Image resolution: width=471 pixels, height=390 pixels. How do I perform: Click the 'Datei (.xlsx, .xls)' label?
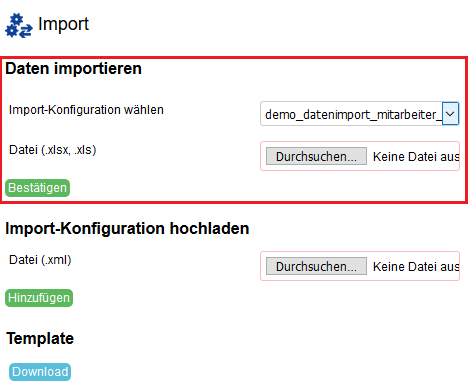tap(53, 150)
